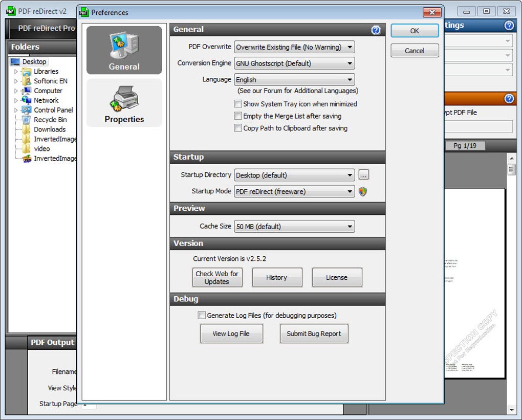Select Control Panel icon in Folders tree
The width and height of the screenshot is (522, 420).
tap(26, 110)
